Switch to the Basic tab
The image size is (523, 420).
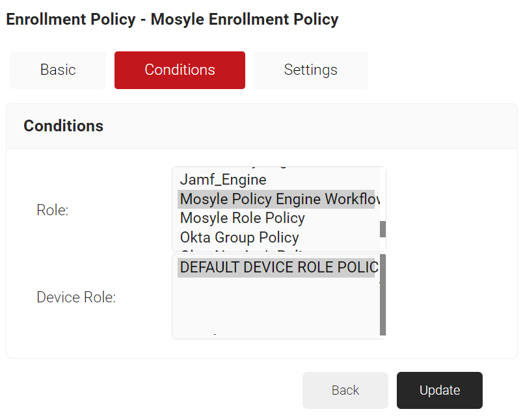(58, 70)
